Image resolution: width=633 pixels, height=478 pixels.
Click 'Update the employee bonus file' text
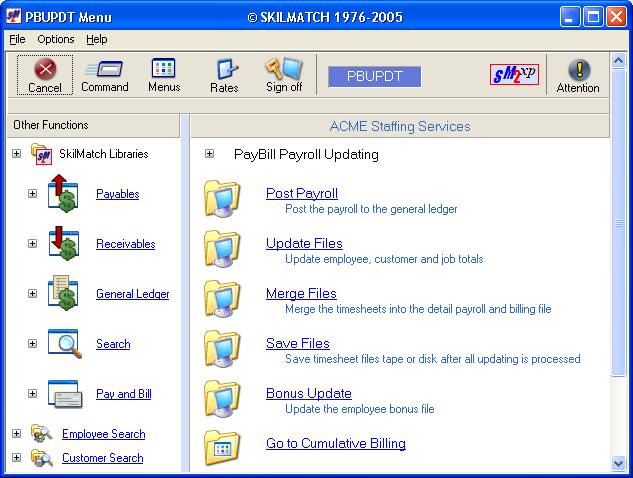360,409
